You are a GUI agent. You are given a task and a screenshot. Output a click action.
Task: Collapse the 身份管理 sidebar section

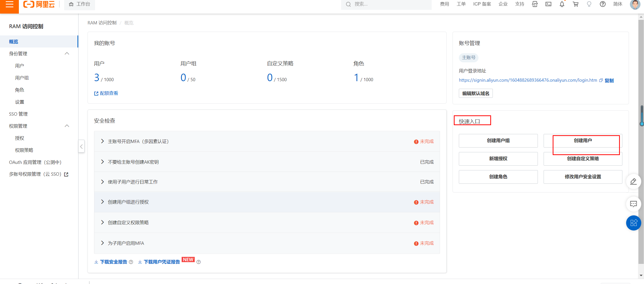[x=67, y=54]
